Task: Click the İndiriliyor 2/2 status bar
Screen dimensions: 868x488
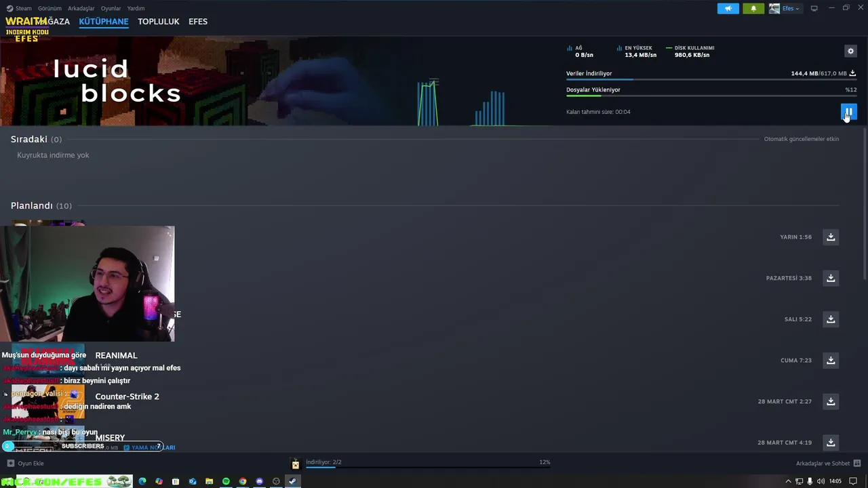Action: (428, 464)
